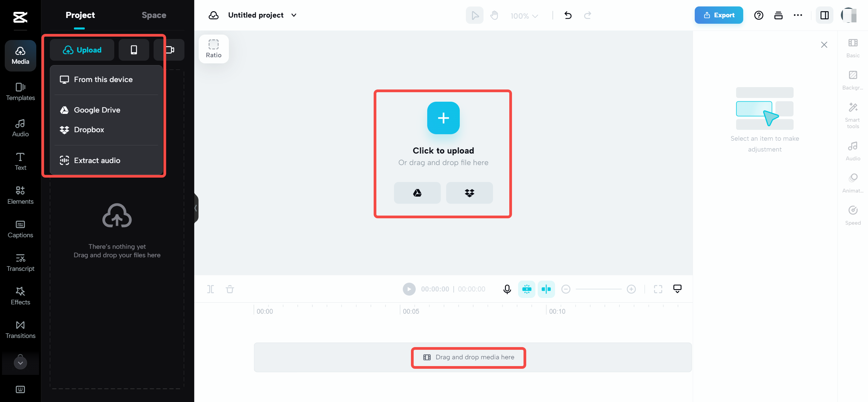Open the Audio panel
Viewport: 868px width, 402px height.
tap(20, 127)
